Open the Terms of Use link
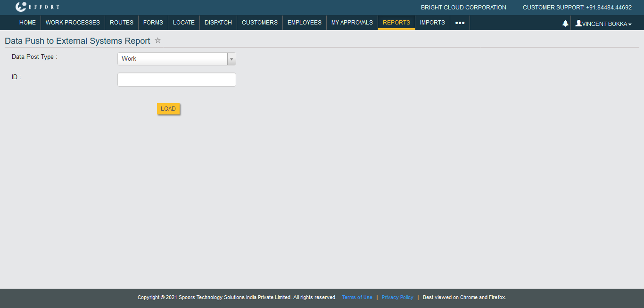The width and height of the screenshot is (644, 308). pyautogui.click(x=357, y=298)
